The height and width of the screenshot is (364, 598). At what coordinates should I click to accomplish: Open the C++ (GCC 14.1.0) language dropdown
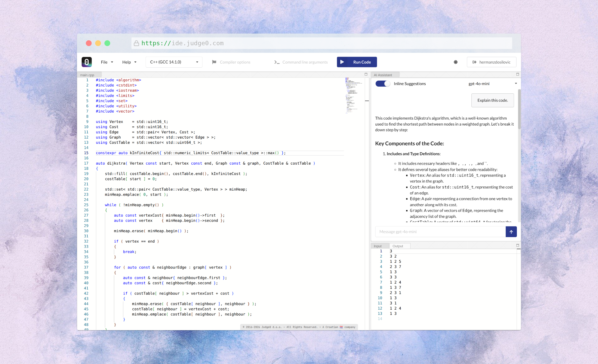(x=174, y=62)
